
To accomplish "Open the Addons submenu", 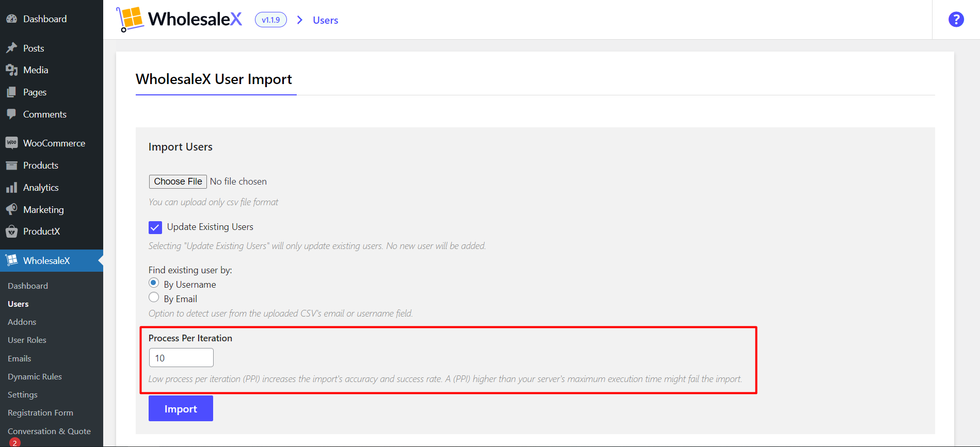I will 22,322.
